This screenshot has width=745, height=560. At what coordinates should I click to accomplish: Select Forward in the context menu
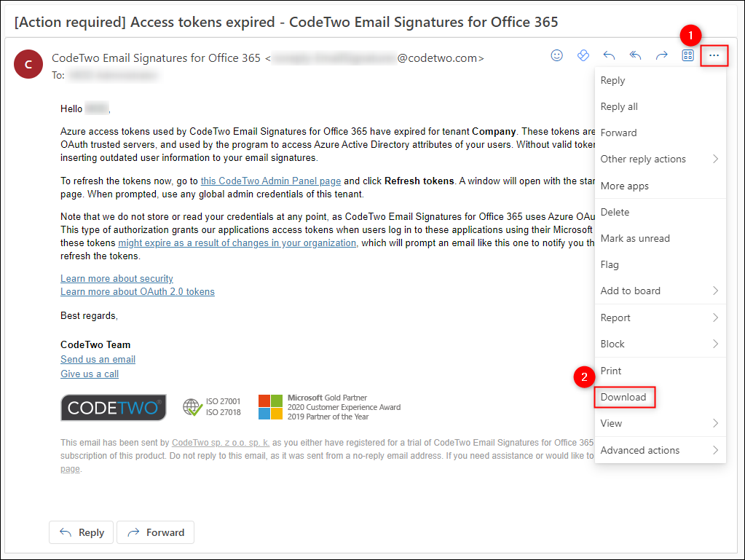[661, 133]
